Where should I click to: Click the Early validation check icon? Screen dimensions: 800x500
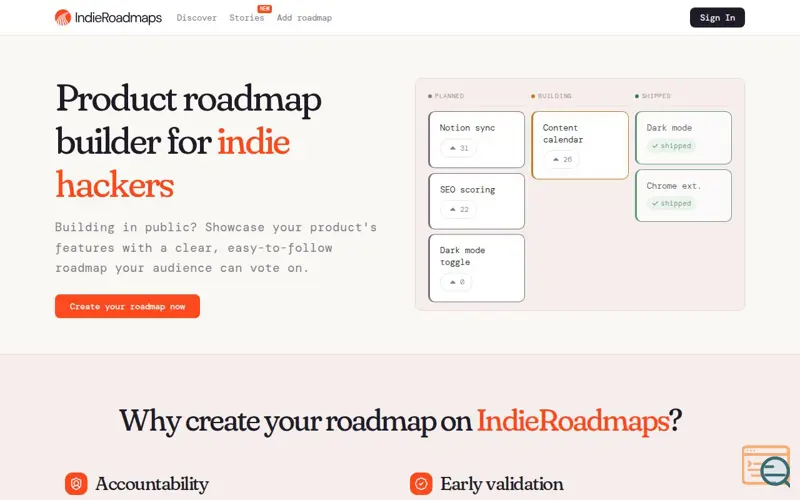[x=421, y=484]
